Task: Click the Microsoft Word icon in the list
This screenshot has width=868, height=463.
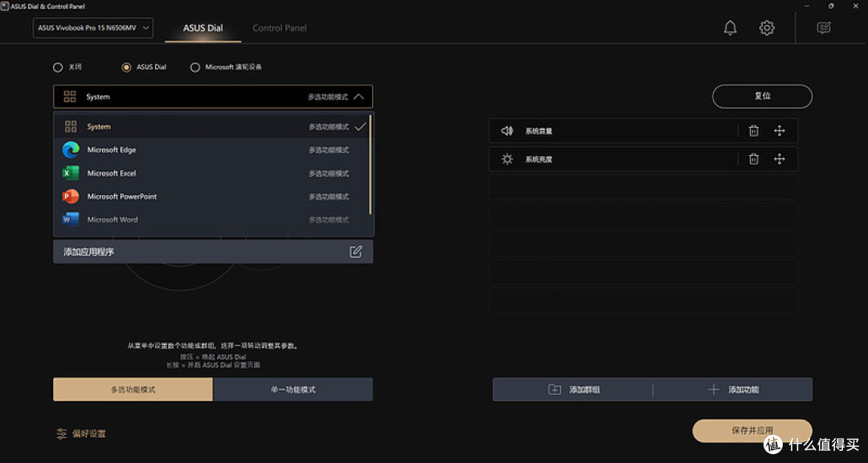Action: coord(71,220)
